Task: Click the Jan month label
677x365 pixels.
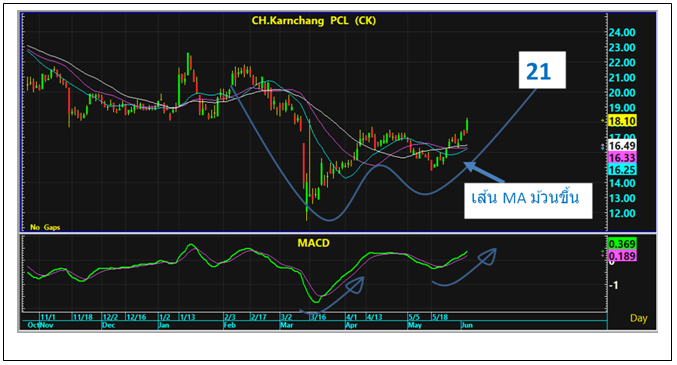Action: pos(164,325)
